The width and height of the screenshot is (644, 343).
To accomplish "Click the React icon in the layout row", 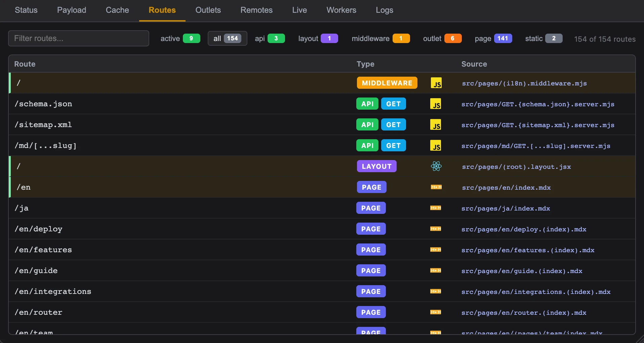I will click(x=436, y=166).
